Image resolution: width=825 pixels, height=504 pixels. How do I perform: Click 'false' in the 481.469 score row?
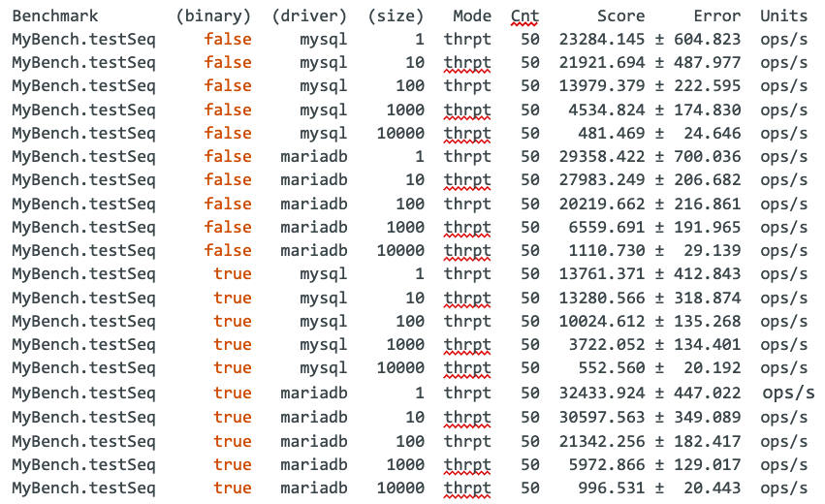(x=228, y=133)
